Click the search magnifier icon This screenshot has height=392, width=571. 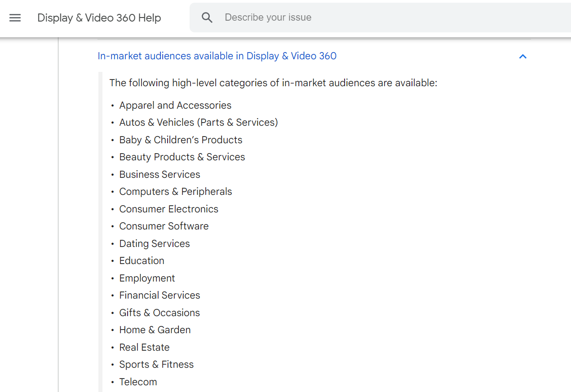[207, 18]
